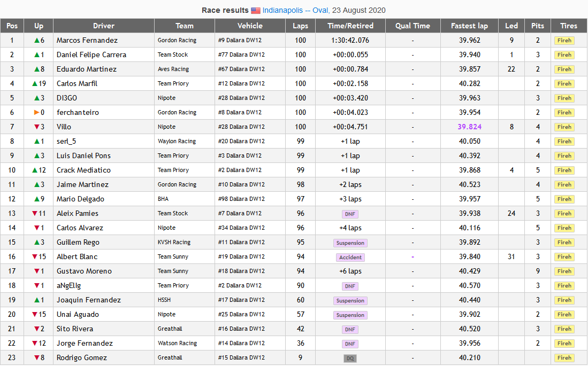Click the US flag icon beside Indianapolis

[x=256, y=11]
